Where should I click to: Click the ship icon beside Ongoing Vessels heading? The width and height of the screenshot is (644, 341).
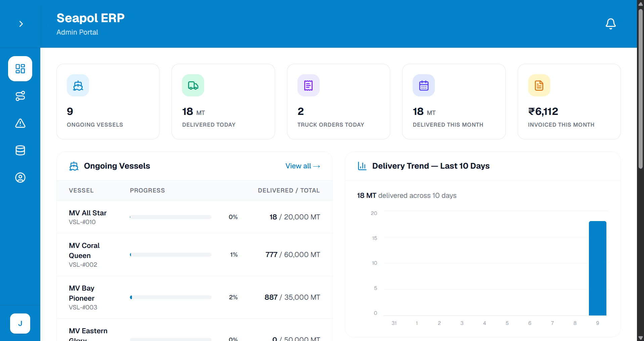pyautogui.click(x=74, y=166)
